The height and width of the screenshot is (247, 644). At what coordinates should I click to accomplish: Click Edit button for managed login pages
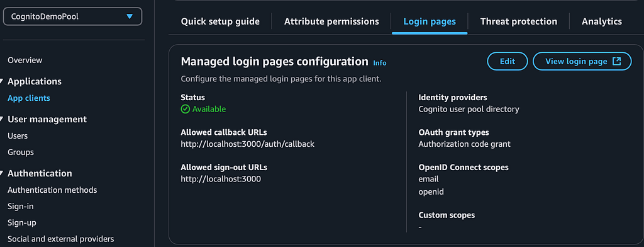click(508, 61)
